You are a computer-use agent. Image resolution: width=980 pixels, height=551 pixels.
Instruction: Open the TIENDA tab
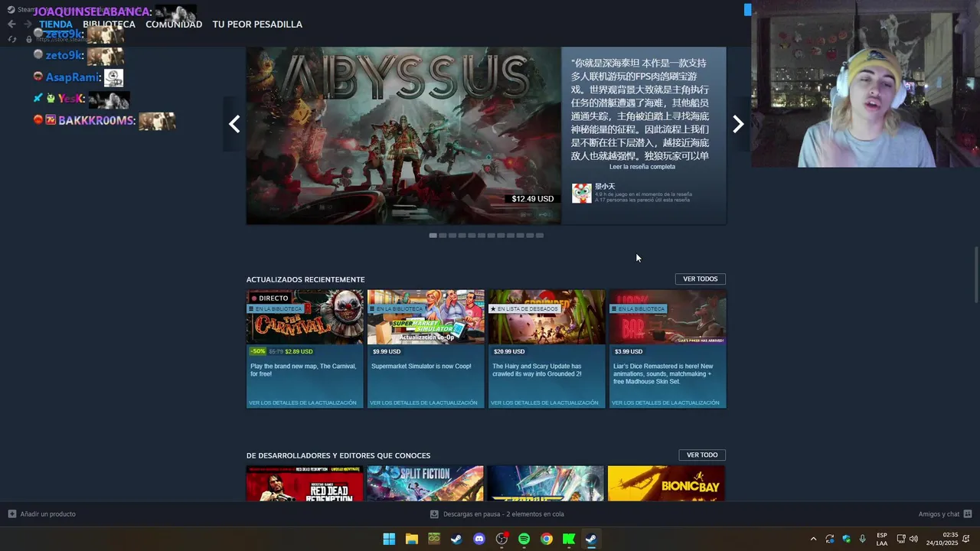pos(56,24)
